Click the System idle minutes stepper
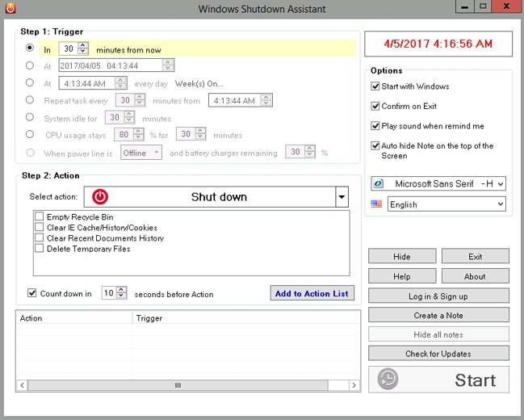 [129, 117]
